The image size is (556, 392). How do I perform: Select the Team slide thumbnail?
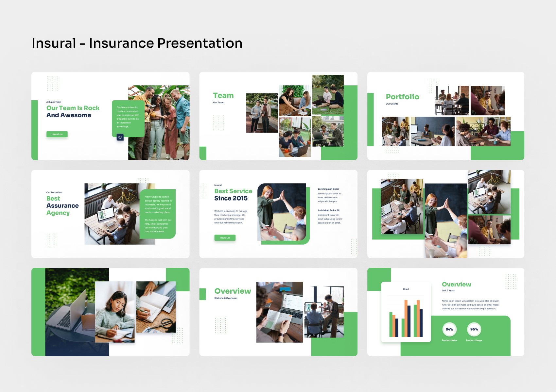(x=278, y=116)
